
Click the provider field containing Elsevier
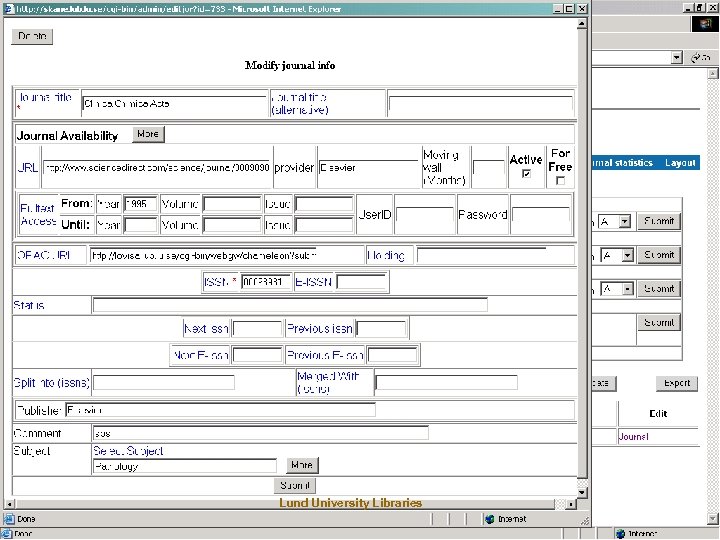pyautogui.click(x=368, y=168)
